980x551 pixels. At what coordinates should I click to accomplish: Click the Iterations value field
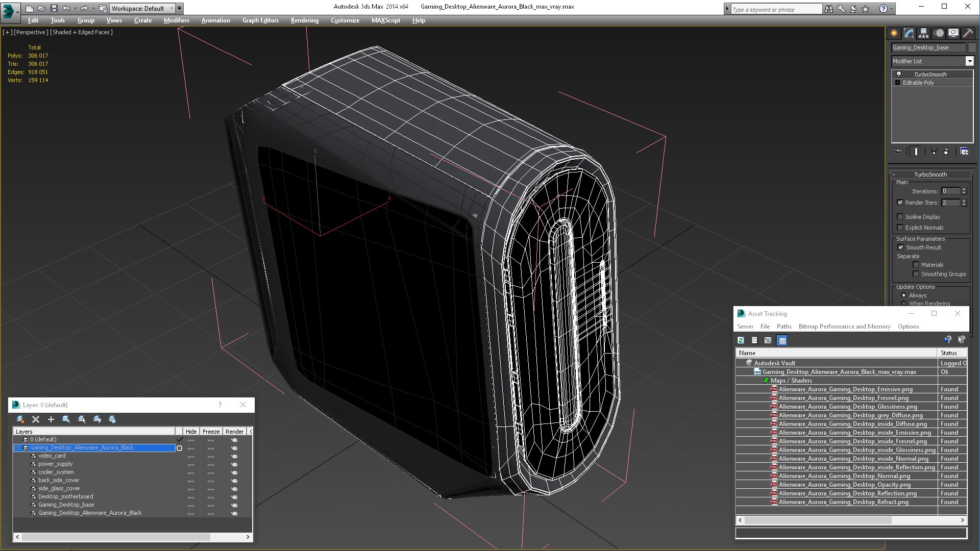(x=950, y=191)
